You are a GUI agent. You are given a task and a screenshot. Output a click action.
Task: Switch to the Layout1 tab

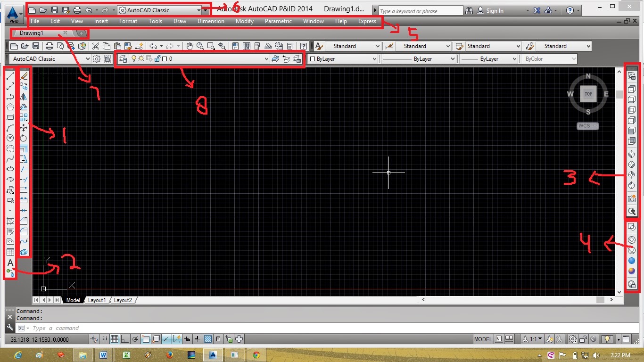click(x=97, y=300)
